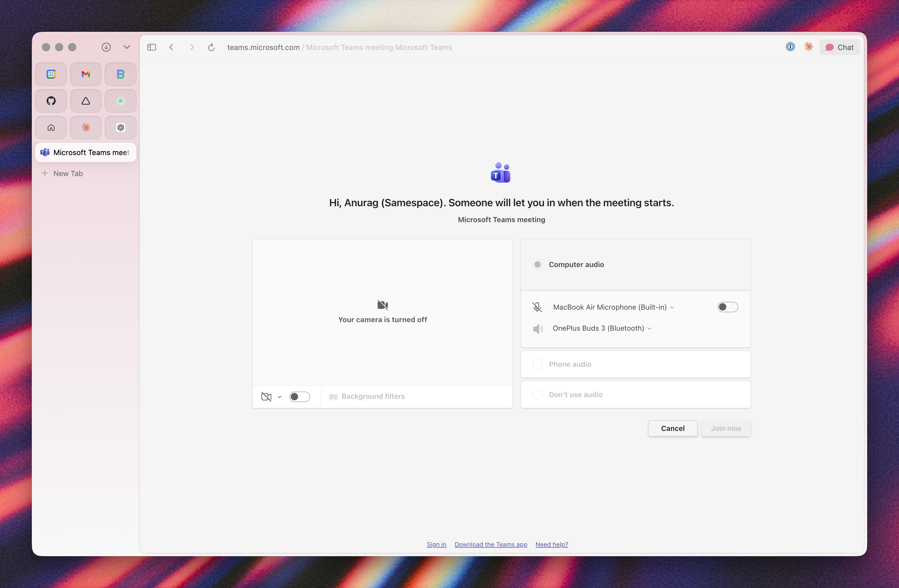This screenshot has width=899, height=588.
Task: Select the Computer audio radio option
Action: pyautogui.click(x=538, y=264)
